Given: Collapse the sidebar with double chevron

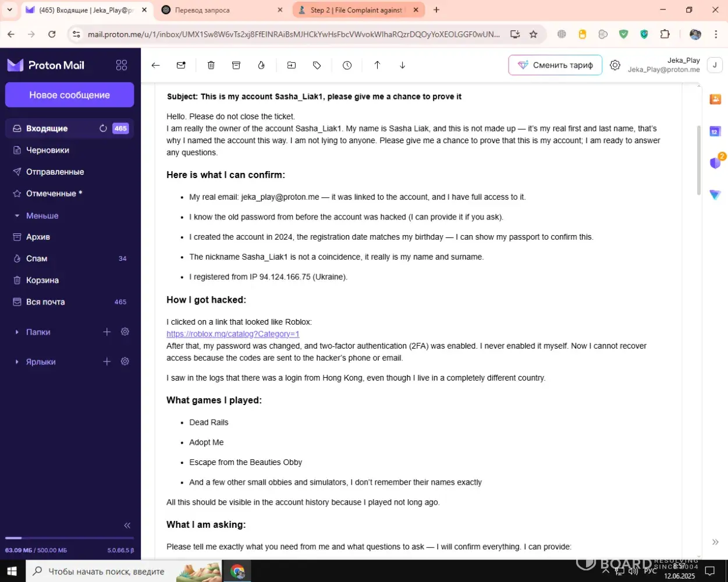Looking at the screenshot, I should pos(127,526).
